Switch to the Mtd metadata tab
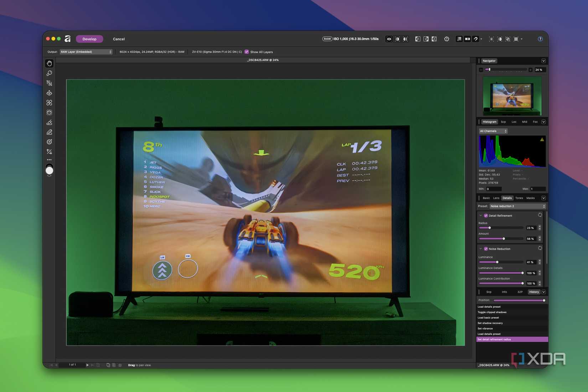 pyautogui.click(x=525, y=122)
